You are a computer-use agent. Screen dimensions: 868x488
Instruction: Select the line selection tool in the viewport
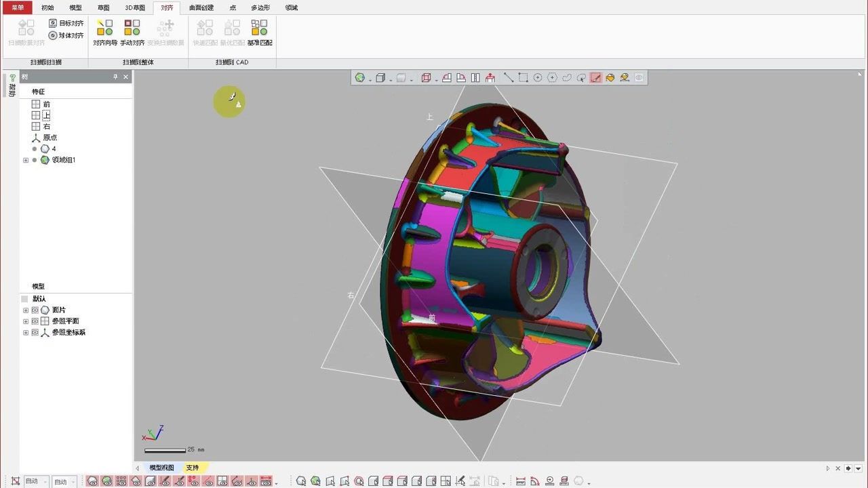pos(509,77)
